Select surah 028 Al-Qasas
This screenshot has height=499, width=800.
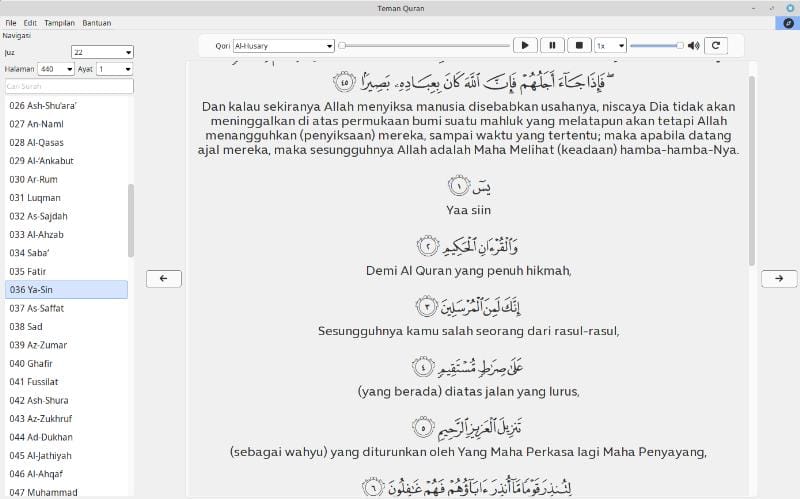tap(66, 142)
